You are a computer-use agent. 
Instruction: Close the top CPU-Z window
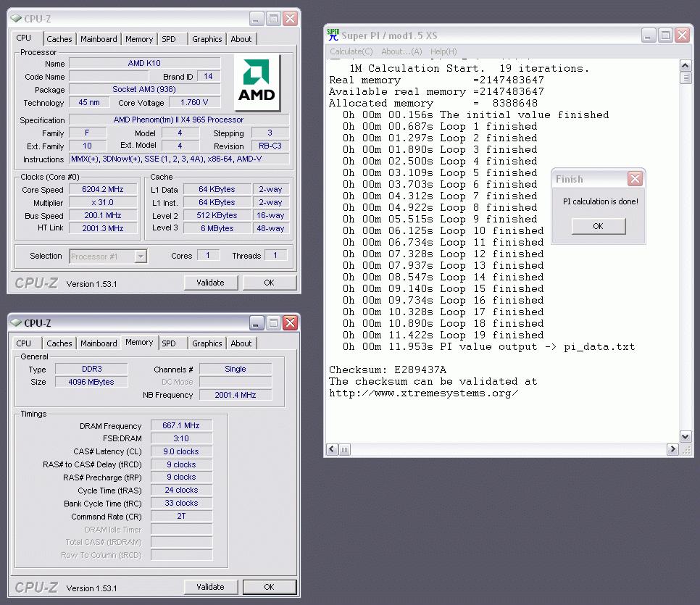point(290,19)
